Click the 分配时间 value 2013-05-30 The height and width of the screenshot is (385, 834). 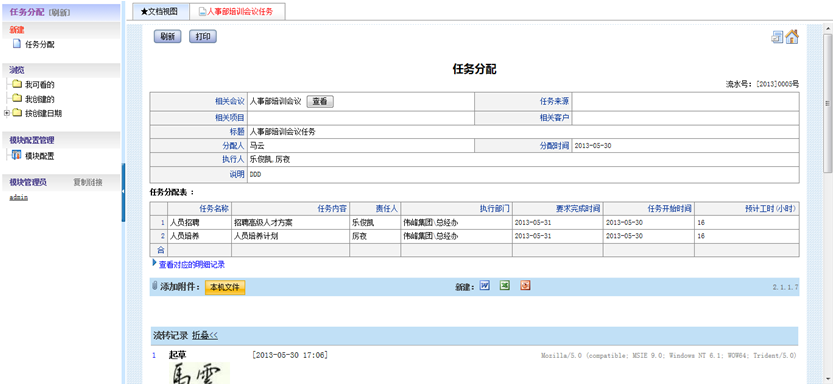click(593, 145)
